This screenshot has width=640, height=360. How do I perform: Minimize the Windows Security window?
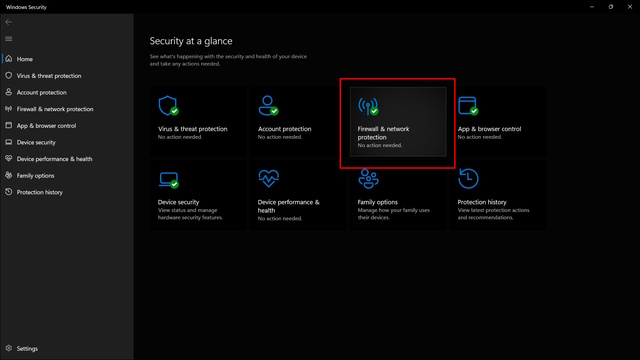click(x=592, y=7)
